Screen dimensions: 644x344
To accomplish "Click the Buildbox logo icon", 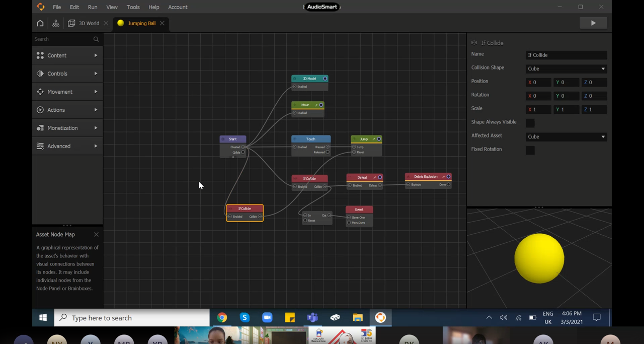I will point(41,7).
